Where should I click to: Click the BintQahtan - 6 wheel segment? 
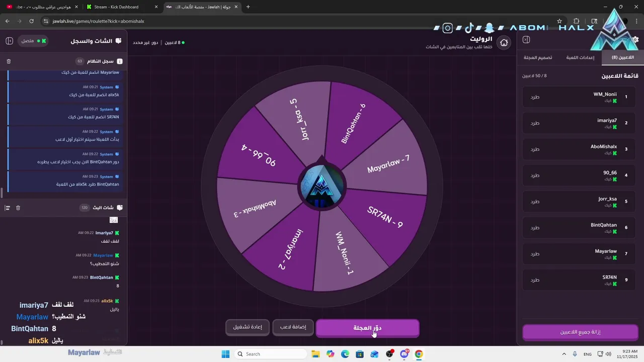[x=353, y=123]
